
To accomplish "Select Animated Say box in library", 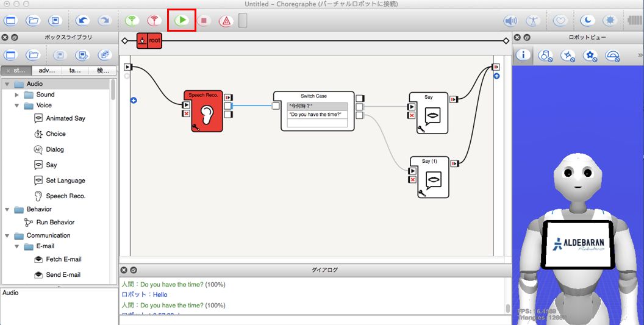I will [x=60, y=118].
